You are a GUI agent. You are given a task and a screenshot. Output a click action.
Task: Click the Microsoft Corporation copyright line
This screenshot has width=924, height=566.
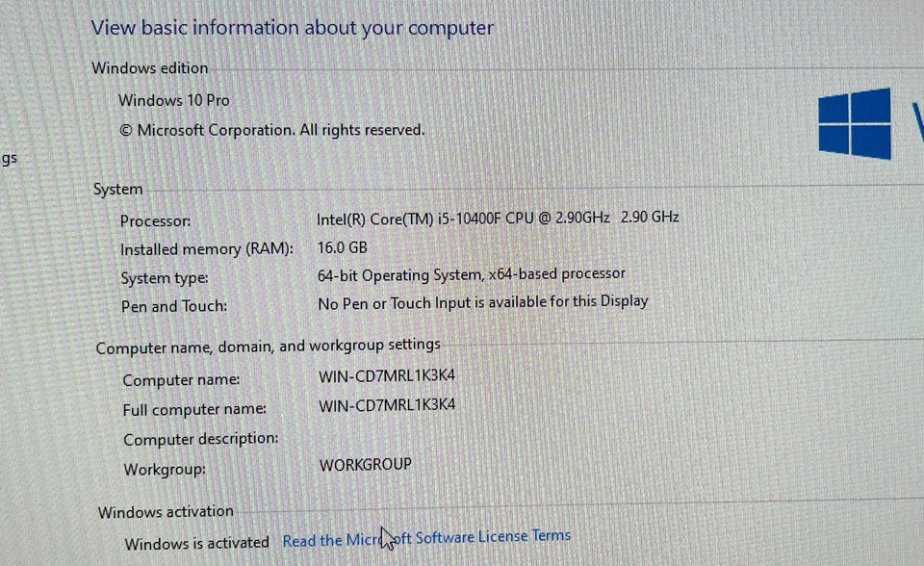(x=271, y=130)
